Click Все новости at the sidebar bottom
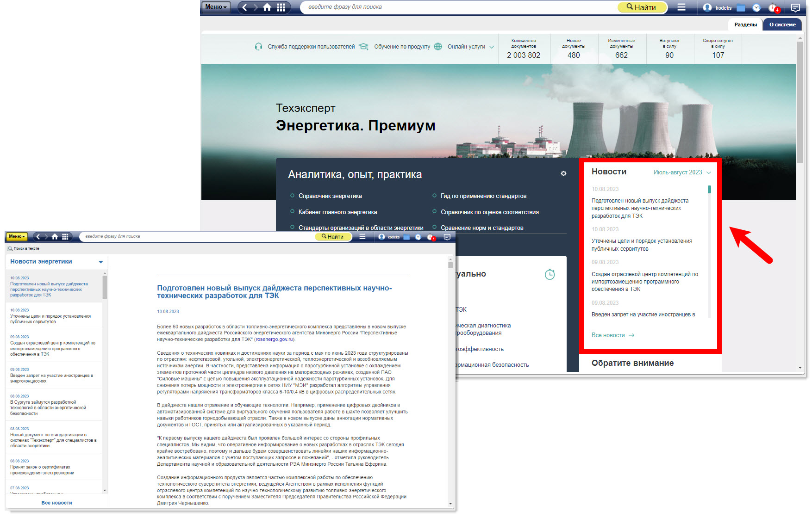 point(56,503)
